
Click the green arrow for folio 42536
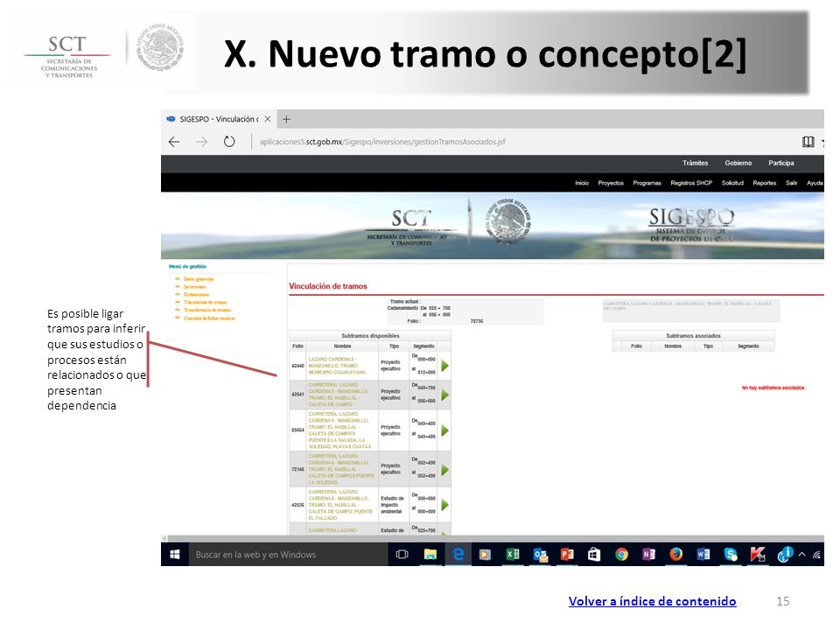pyautogui.click(x=444, y=505)
